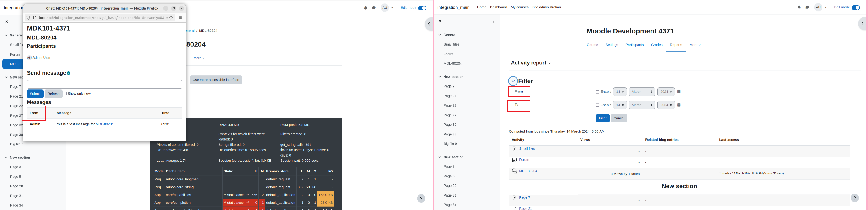Click tracking protection shield in chat popup
The image size is (868, 210).
point(28,18)
